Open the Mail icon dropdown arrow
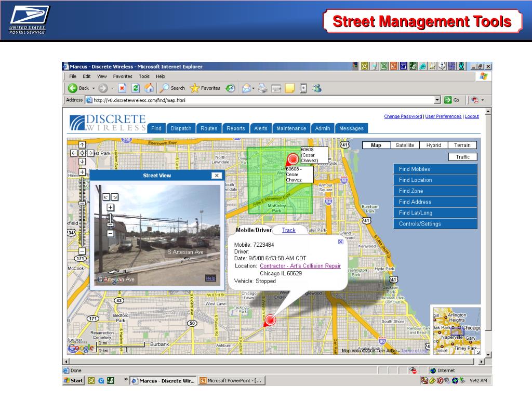Viewport: 532px width, 399px height. tap(254, 88)
